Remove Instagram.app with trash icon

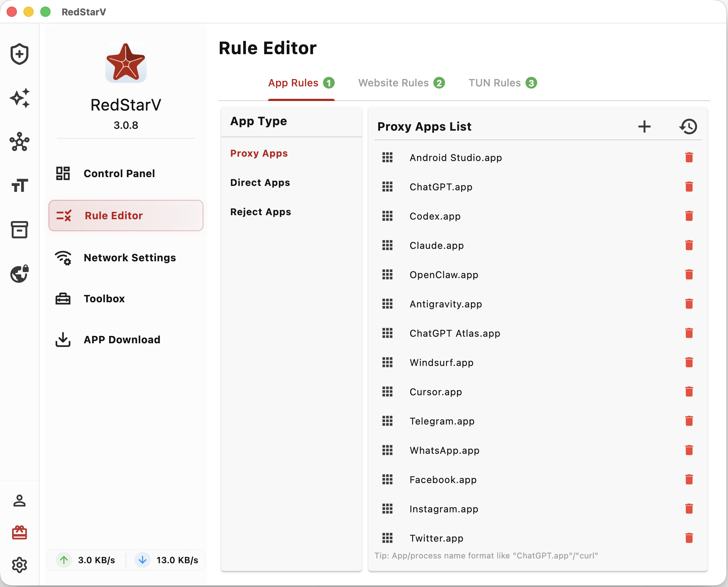689,509
